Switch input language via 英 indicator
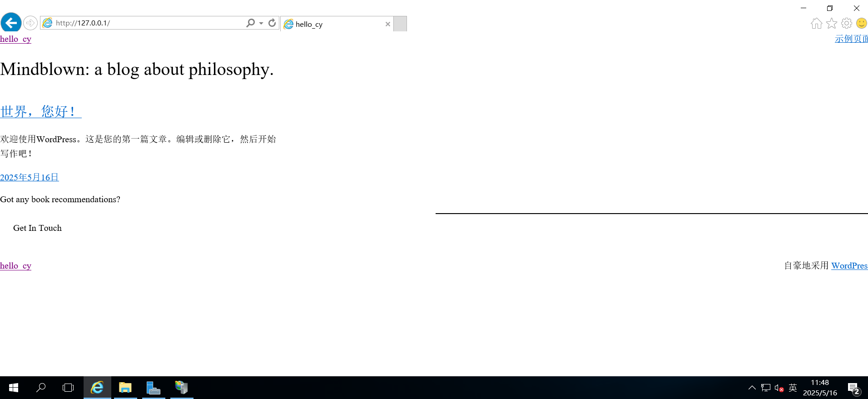 click(x=793, y=388)
